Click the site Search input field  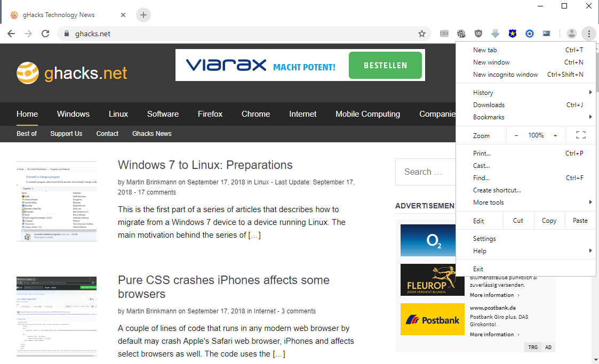click(x=426, y=172)
